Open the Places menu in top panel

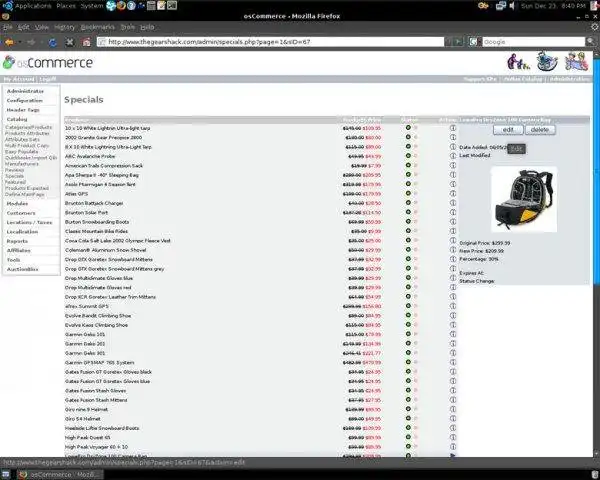pos(66,6)
